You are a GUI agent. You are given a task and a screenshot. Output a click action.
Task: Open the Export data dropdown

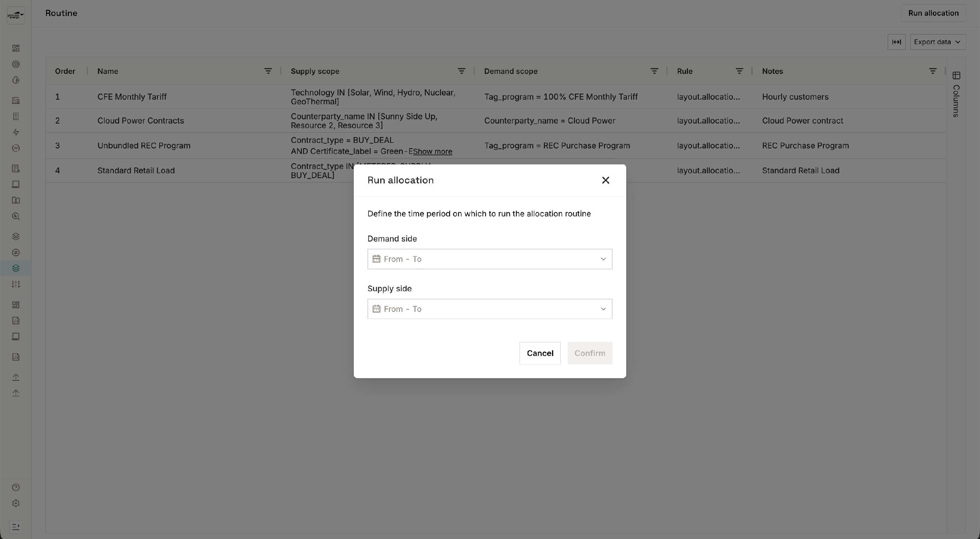tap(938, 42)
